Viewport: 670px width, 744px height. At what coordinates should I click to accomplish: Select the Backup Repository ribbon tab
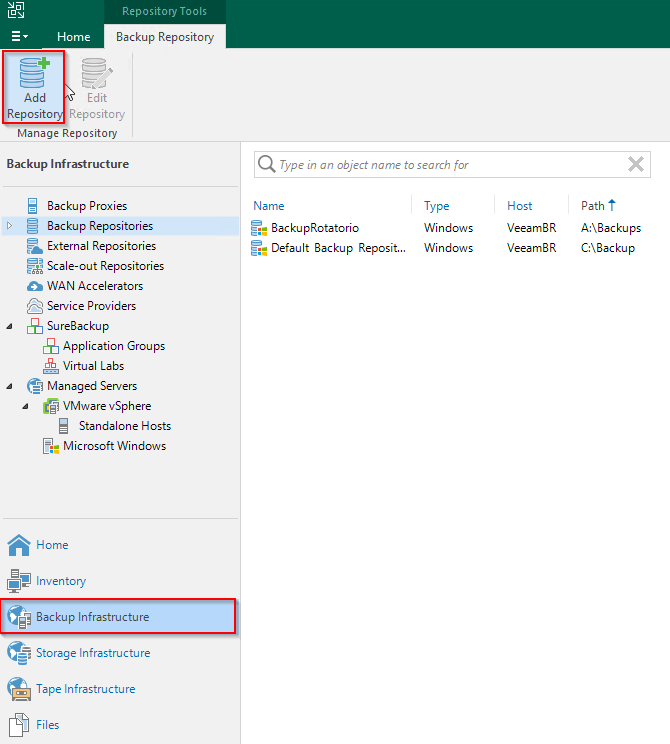coord(165,37)
